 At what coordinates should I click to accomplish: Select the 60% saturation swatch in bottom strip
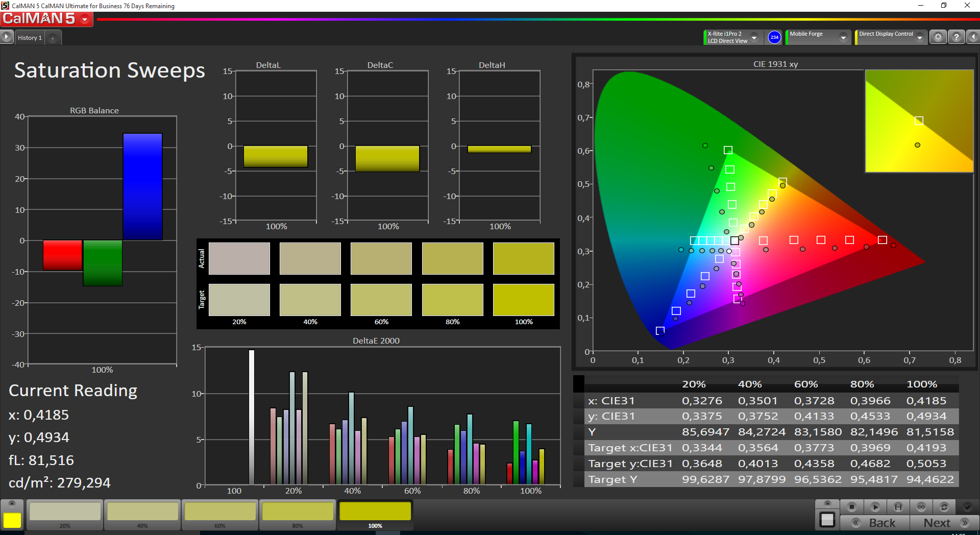tap(220, 515)
